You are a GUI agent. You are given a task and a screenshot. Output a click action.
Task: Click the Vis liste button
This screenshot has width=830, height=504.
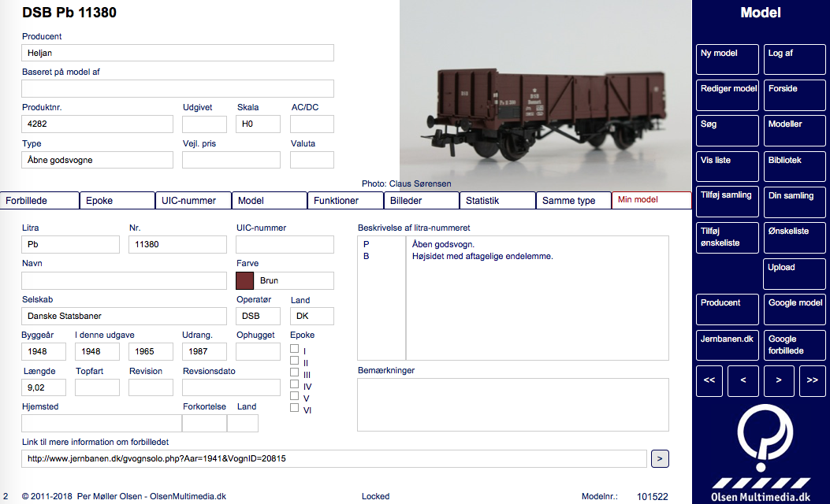coord(728,167)
